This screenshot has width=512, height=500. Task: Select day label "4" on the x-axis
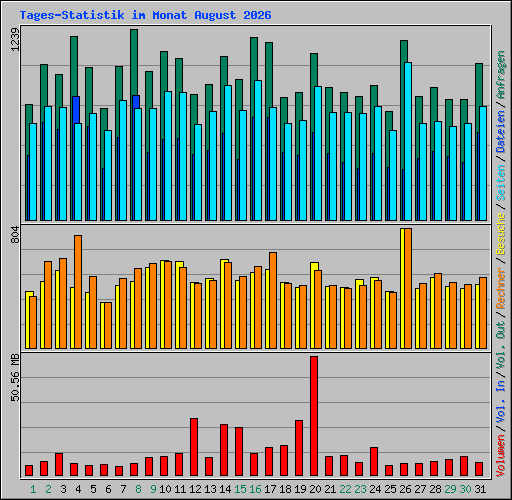pos(78,489)
